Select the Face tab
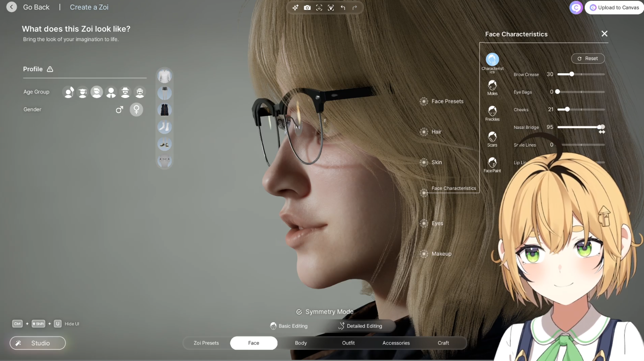This screenshot has width=644, height=361. tap(254, 343)
